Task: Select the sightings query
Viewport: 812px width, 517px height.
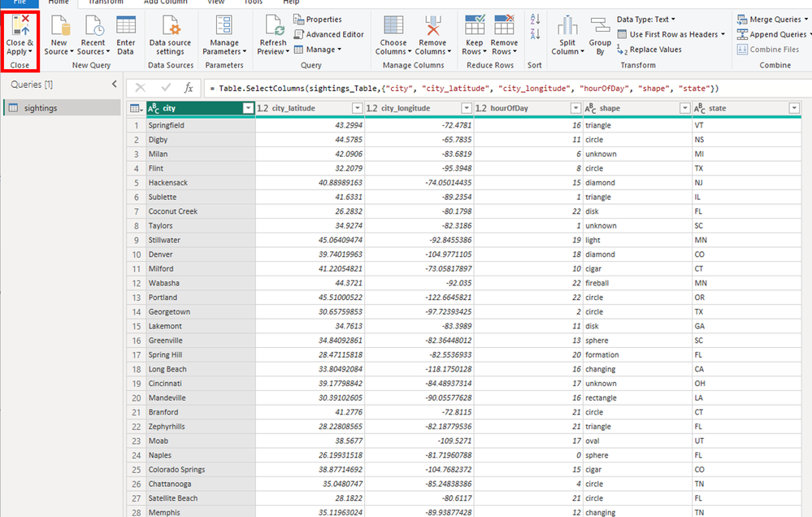Action: tap(41, 108)
